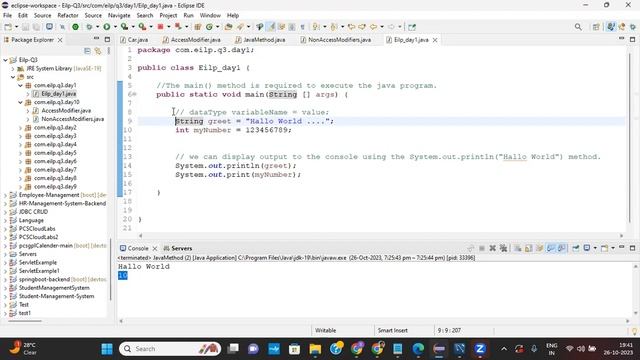Open File Explorer from taskbar
The height and width of the screenshot is (360, 640).
point(315,349)
